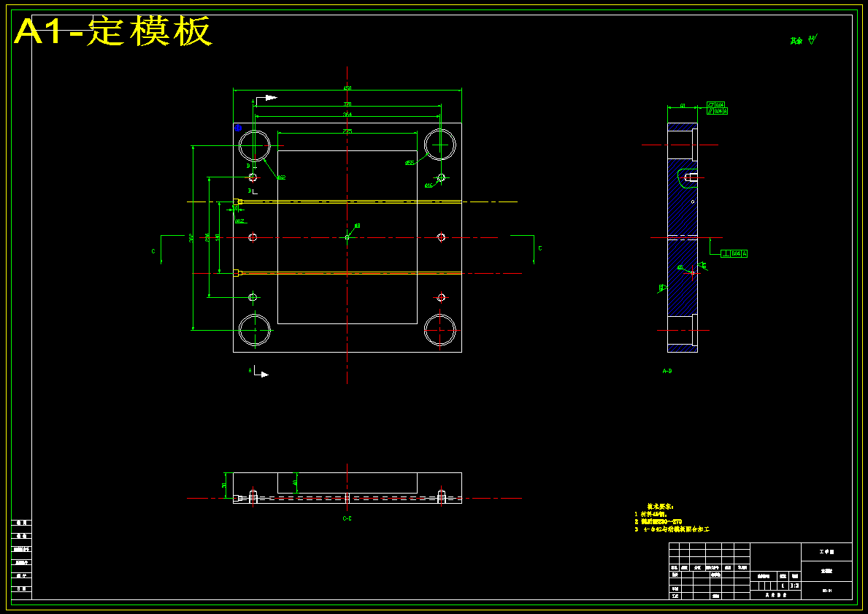The image size is (868, 614).
Task: Pick the threaded hole detail in A-B section
Action: coord(691,177)
